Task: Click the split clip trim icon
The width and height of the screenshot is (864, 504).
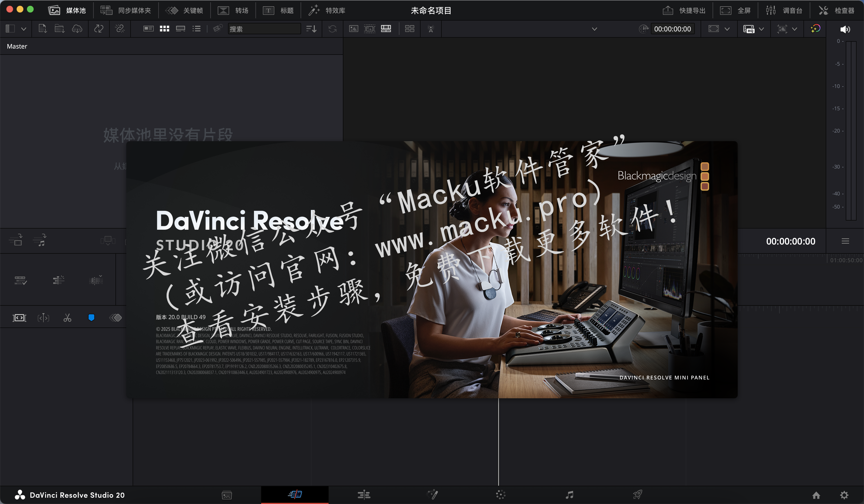Action: point(43,318)
